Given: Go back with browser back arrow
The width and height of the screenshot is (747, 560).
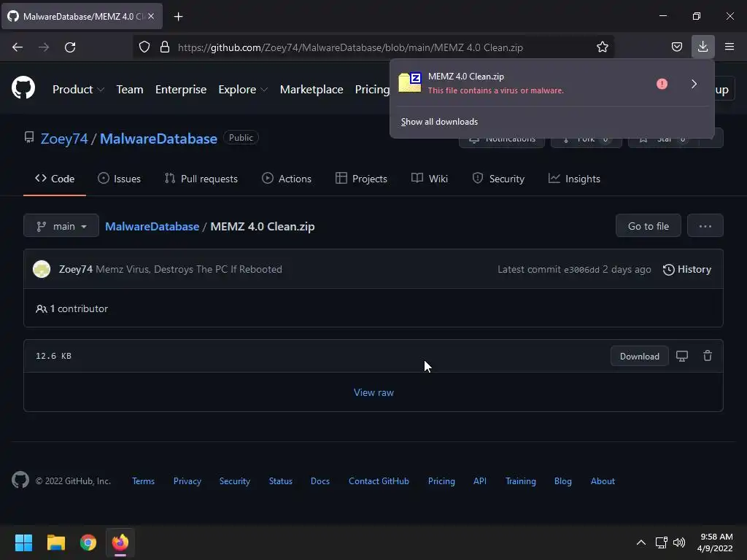Looking at the screenshot, I should pyautogui.click(x=18, y=47).
